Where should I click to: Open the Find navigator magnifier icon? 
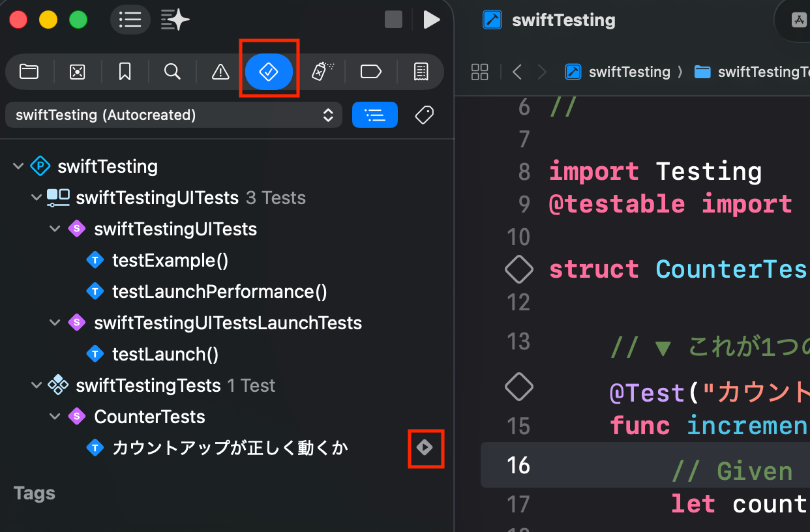point(172,72)
